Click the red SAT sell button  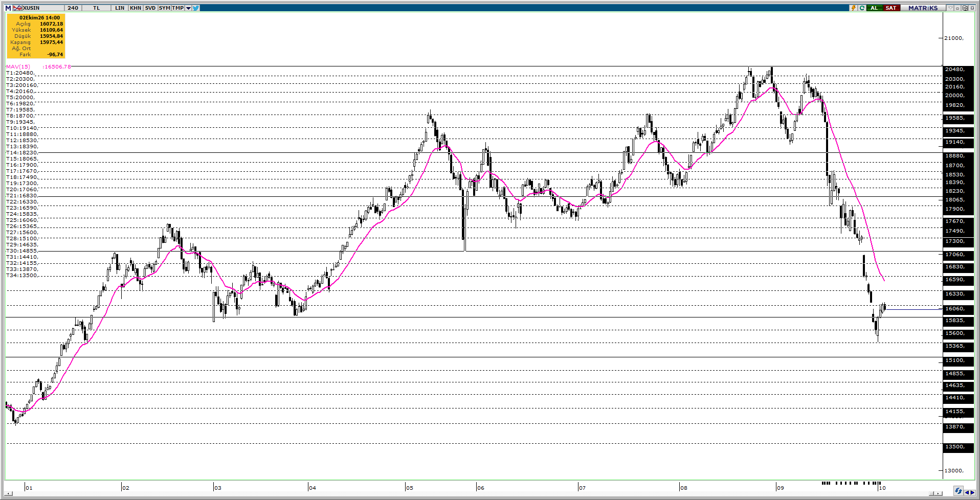pyautogui.click(x=892, y=8)
